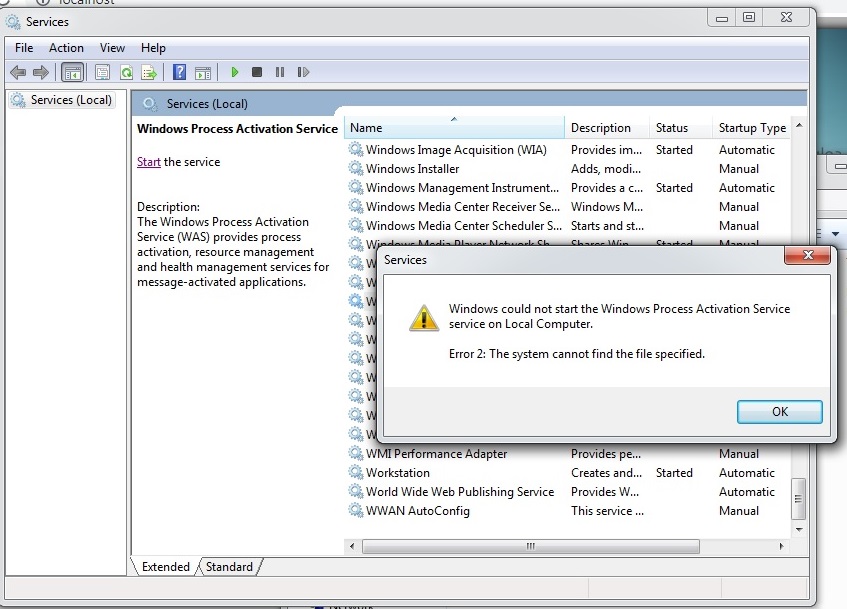
Task: Click the Refresh toolbar icon
Action: tap(126, 72)
